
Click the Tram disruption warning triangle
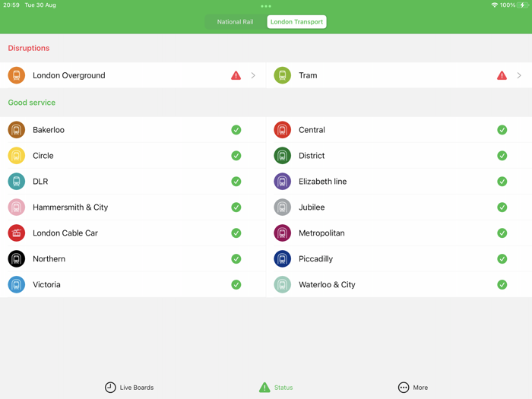[502, 75]
